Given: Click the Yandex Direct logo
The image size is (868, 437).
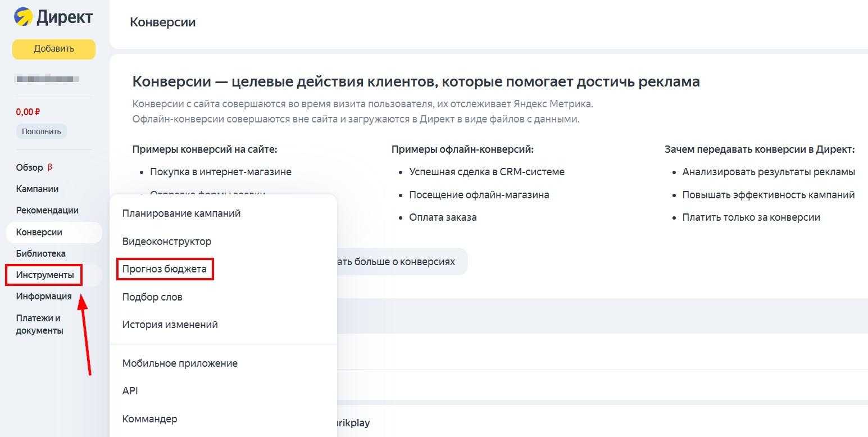Looking at the screenshot, I should tap(53, 17).
